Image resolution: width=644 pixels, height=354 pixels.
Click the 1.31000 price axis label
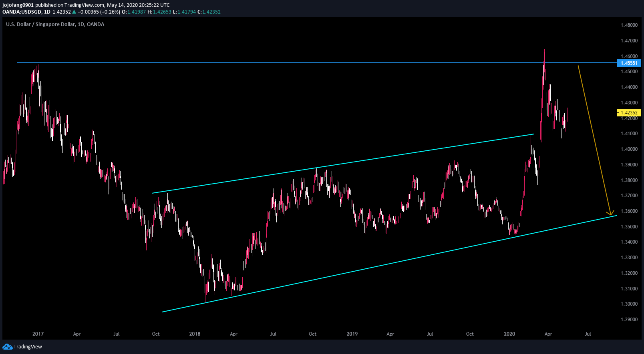coord(629,289)
